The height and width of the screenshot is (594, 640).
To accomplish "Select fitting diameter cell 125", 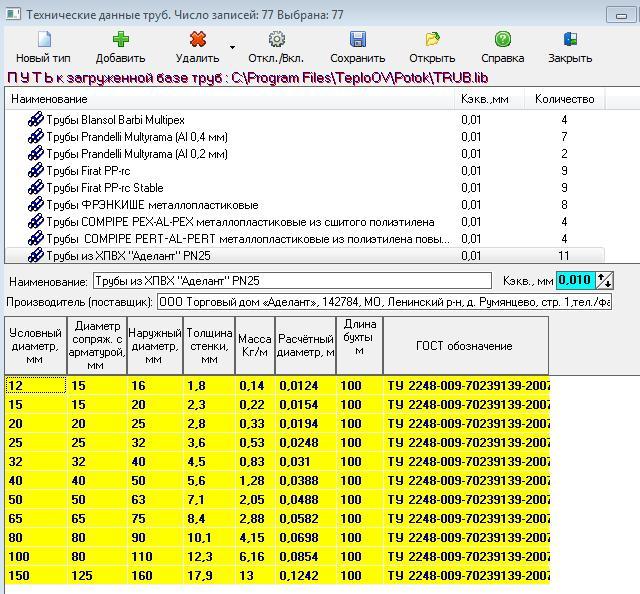I will 97,576.
